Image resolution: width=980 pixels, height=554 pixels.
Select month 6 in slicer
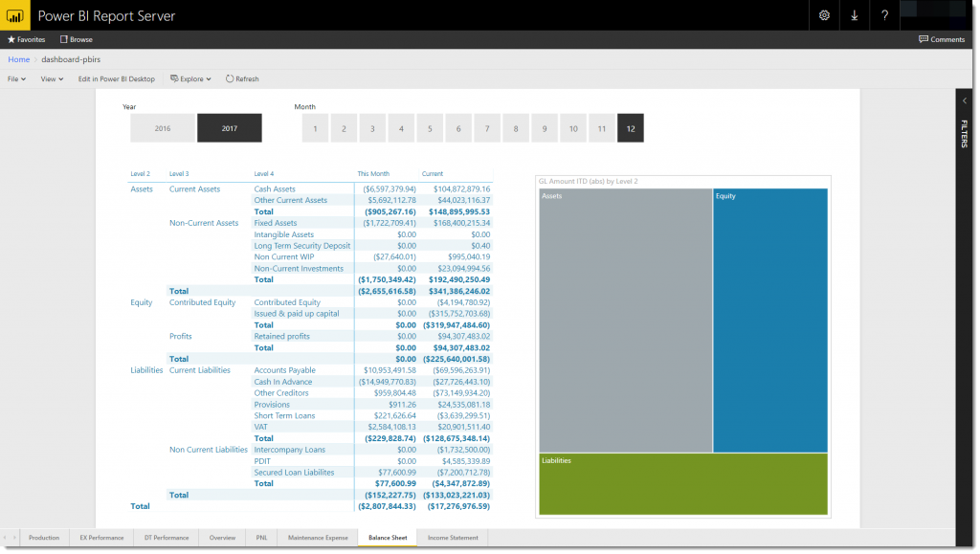(458, 128)
